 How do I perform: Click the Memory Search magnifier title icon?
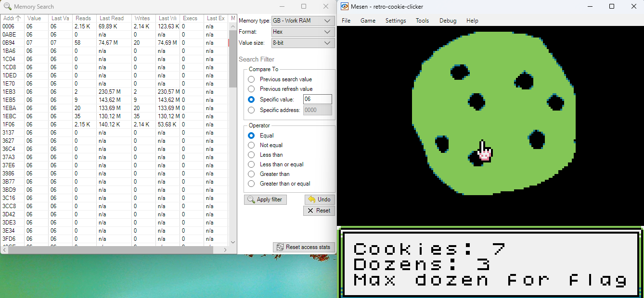pyautogui.click(x=7, y=7)
